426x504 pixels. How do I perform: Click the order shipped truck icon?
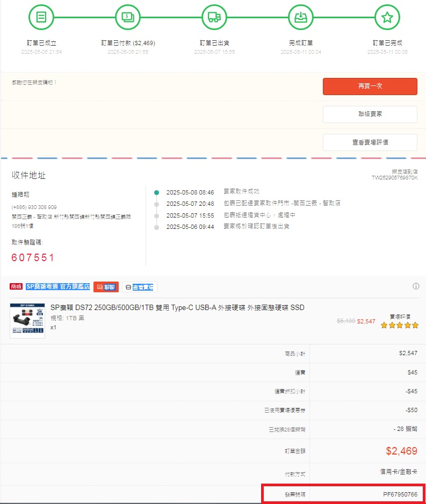tap(214, 17)
